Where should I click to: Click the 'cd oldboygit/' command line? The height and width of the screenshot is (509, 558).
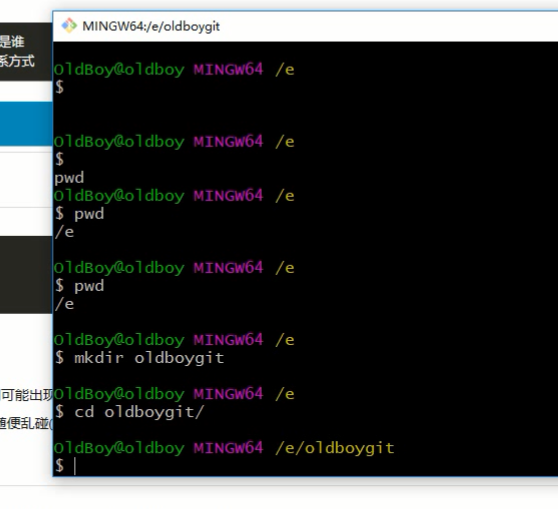pyautogui.click(x=130, y=412)
